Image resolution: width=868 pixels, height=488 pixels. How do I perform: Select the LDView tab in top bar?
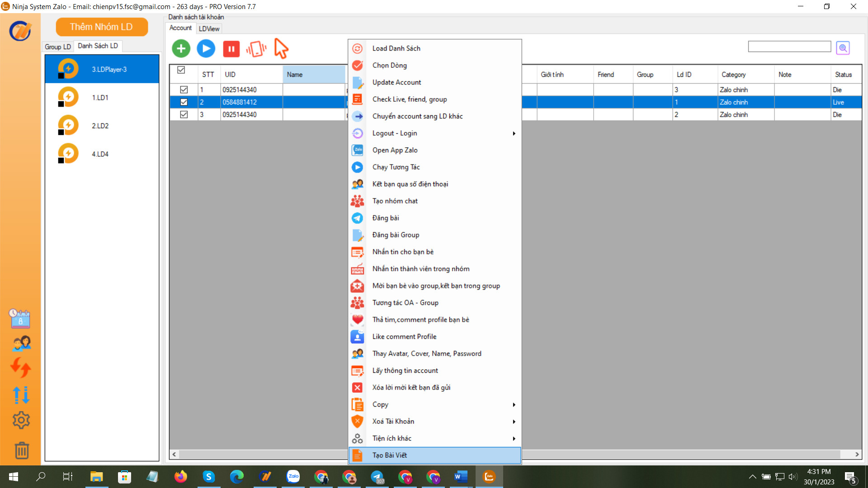pos(208,28)
